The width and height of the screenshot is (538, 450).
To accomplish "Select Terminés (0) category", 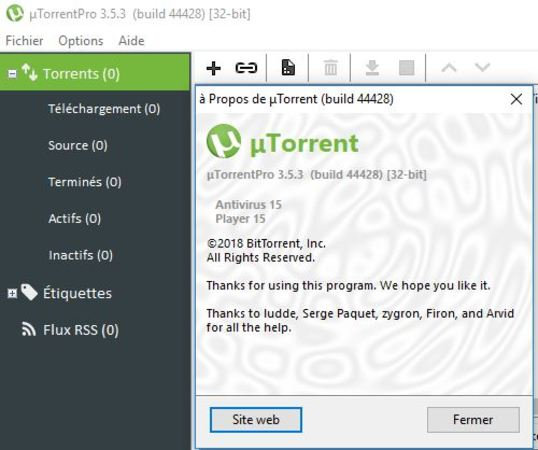I will pos(85,182).
